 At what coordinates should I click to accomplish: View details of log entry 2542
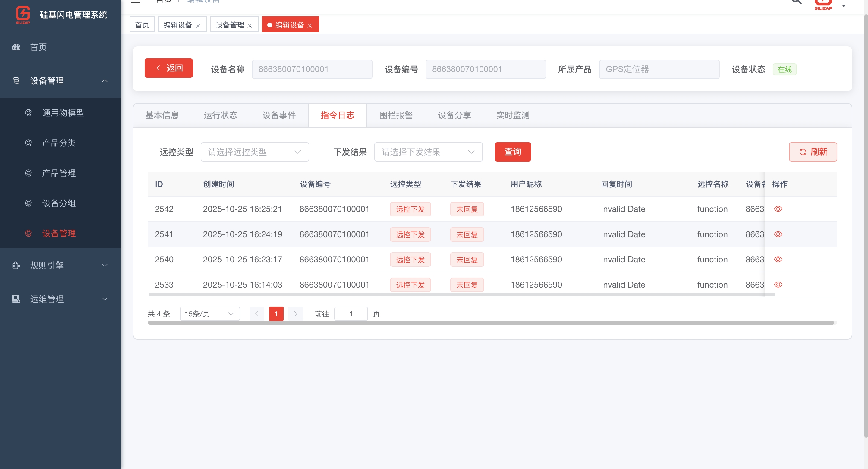click(778, 209)
